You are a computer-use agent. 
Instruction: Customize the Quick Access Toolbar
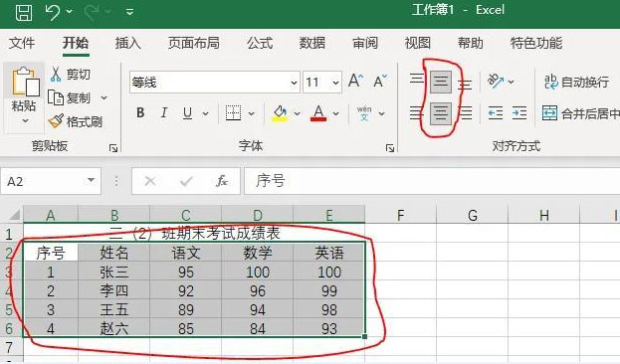[129, 12]
